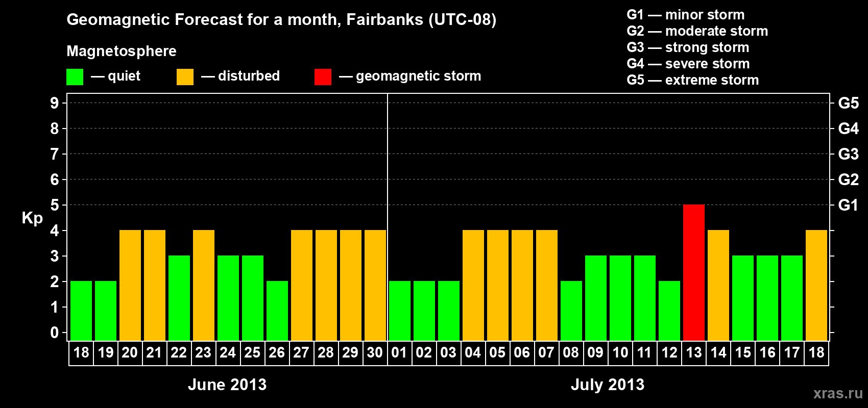
Task: Select the orange bar for July 04
Action: click(473, 286)
